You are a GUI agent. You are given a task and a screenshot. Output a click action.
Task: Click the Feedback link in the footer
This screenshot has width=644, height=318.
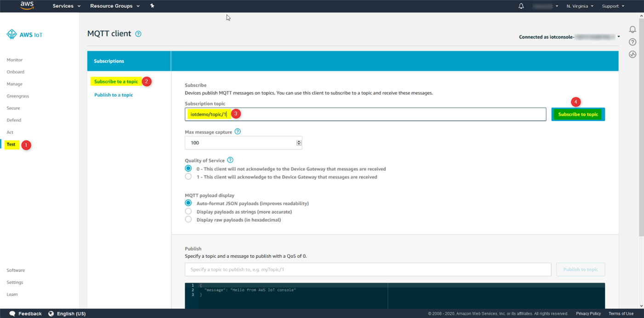point(30,313)
